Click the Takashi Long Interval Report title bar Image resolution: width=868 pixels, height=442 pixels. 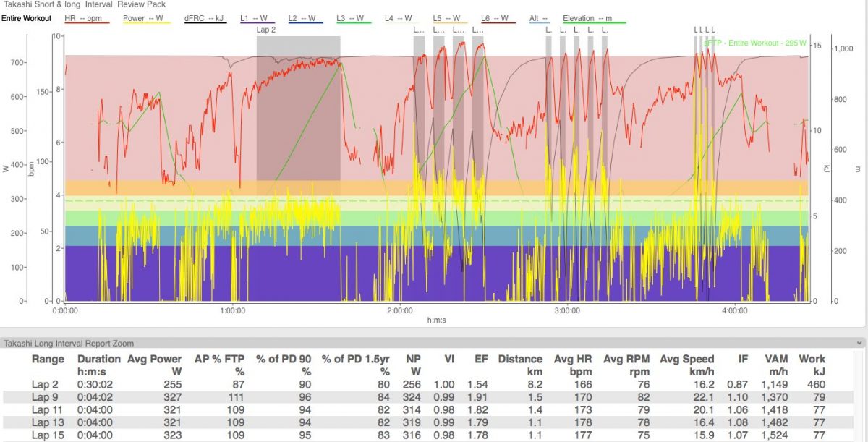click(x=69, y=343)
